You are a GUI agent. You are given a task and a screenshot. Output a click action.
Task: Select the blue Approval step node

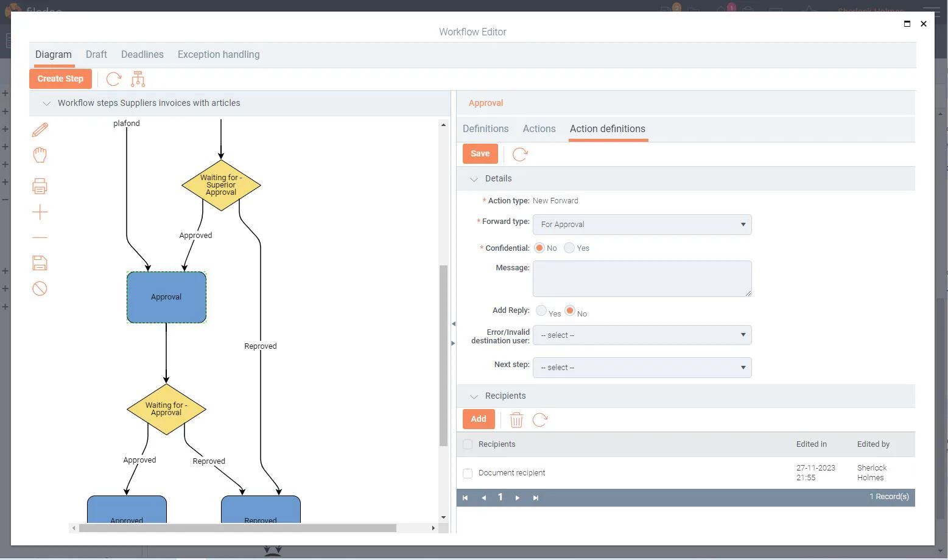coord(166,297)
